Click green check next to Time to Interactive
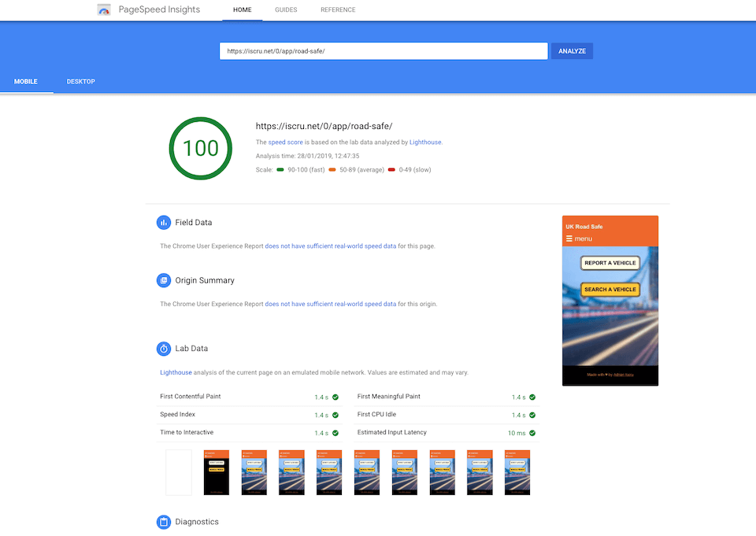 pos(335,433)
